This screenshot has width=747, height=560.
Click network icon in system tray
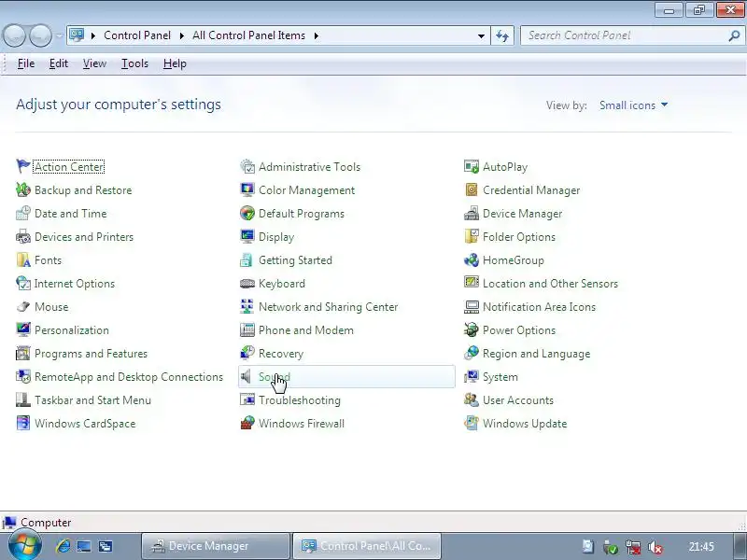coord(633,547)
